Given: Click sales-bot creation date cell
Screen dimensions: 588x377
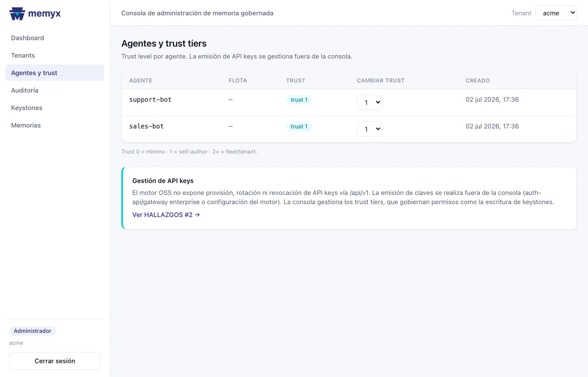Looking at the screenshot, I should 492,126.
